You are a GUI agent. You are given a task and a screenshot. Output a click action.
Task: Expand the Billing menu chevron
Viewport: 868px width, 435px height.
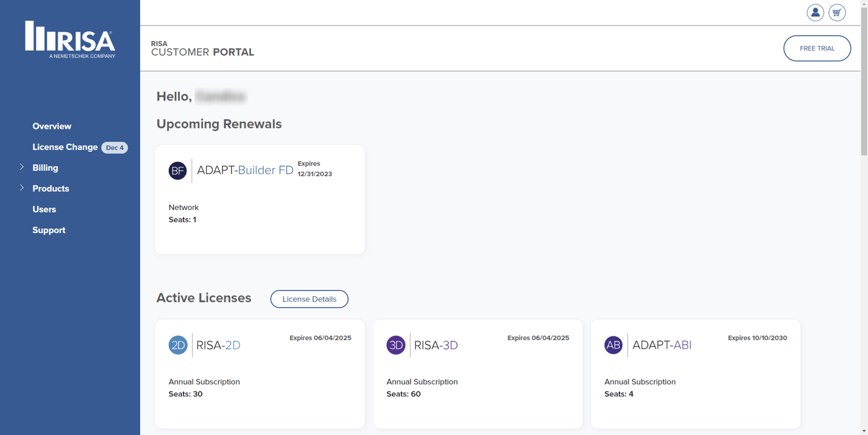[22, 167]
